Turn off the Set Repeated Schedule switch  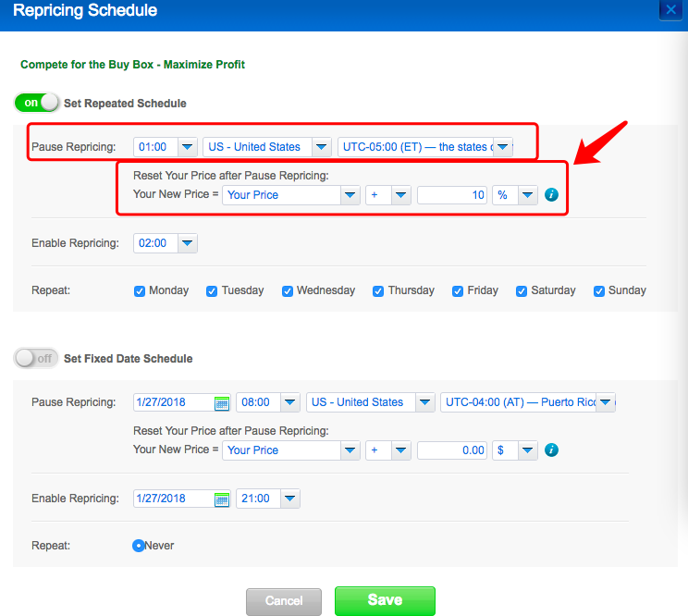click(x=36, y=103)
